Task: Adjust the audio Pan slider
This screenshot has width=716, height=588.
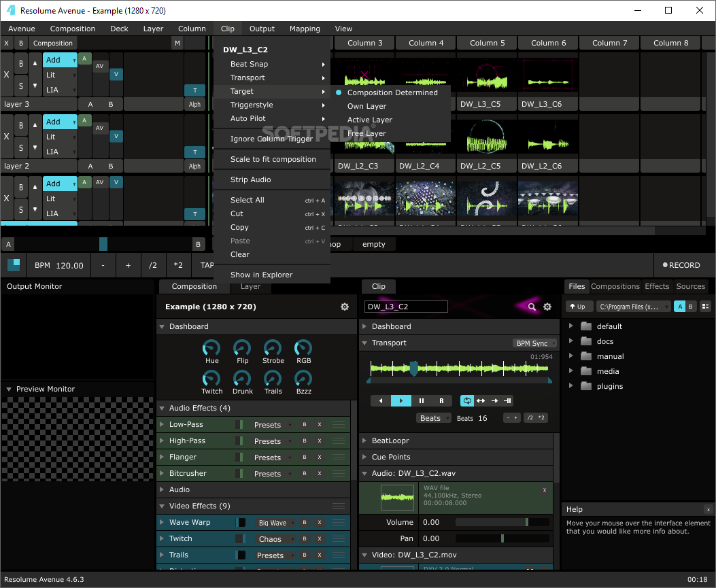Action: 502,538
